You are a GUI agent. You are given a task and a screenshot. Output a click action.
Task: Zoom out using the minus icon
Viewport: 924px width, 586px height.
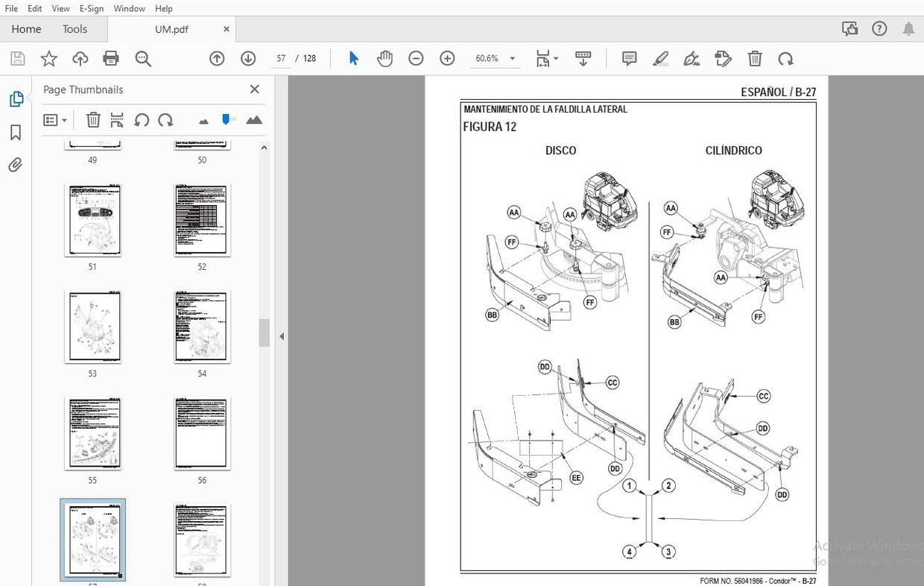[x=416, y=58]
